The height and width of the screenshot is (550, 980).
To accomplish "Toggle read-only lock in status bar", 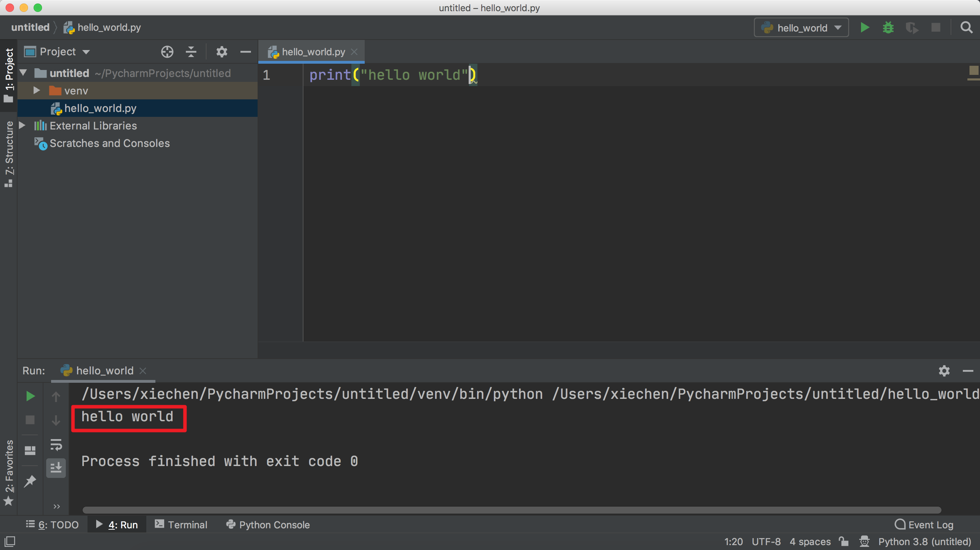I will click(843, 541).
